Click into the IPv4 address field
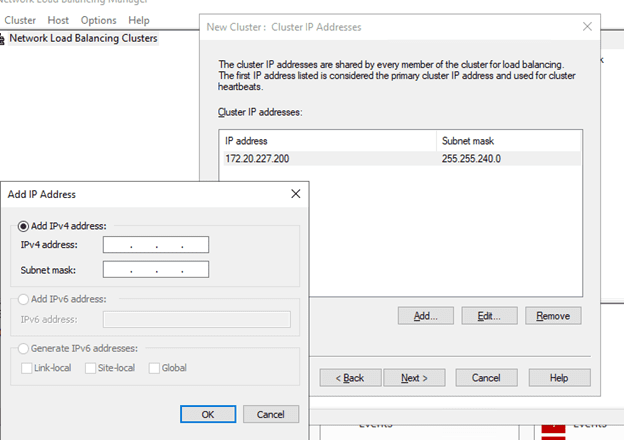Viewport: 624px width, 440px height. point(155,245)
